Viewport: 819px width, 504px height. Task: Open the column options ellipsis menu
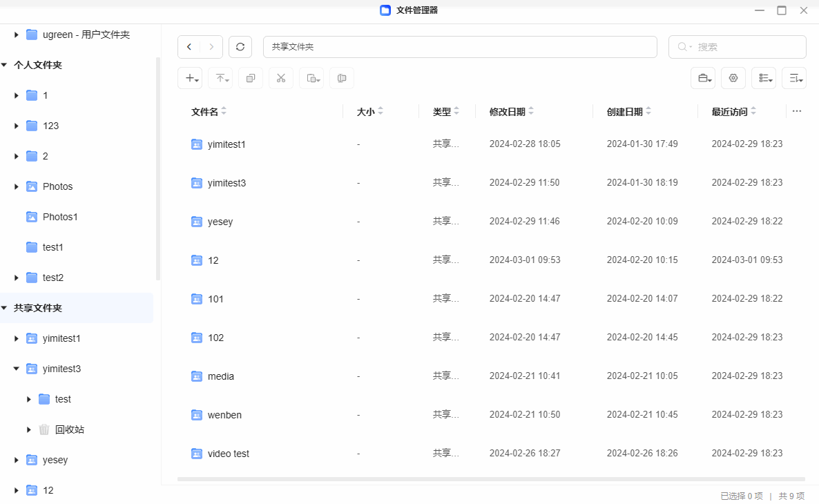[796, 111]
